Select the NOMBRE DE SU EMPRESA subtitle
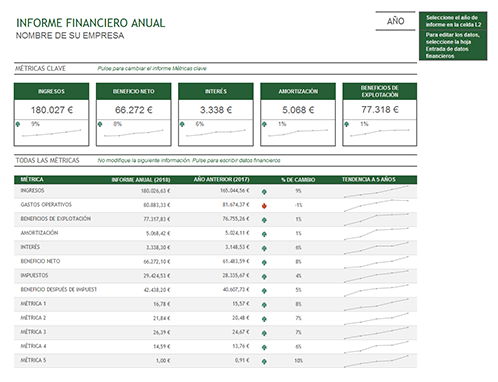498x382 pixels. pyautogui.click(x=70, y=36)
